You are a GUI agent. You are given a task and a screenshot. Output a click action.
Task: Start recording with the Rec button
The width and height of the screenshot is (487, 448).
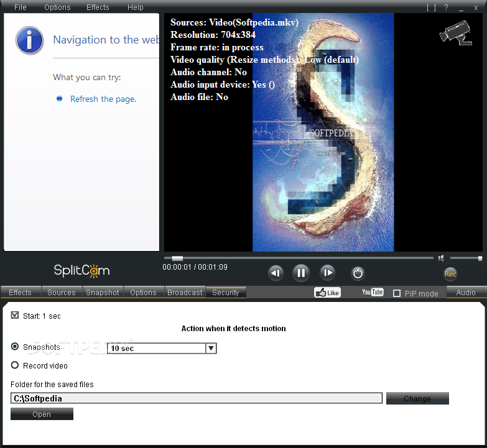[450, 274]
